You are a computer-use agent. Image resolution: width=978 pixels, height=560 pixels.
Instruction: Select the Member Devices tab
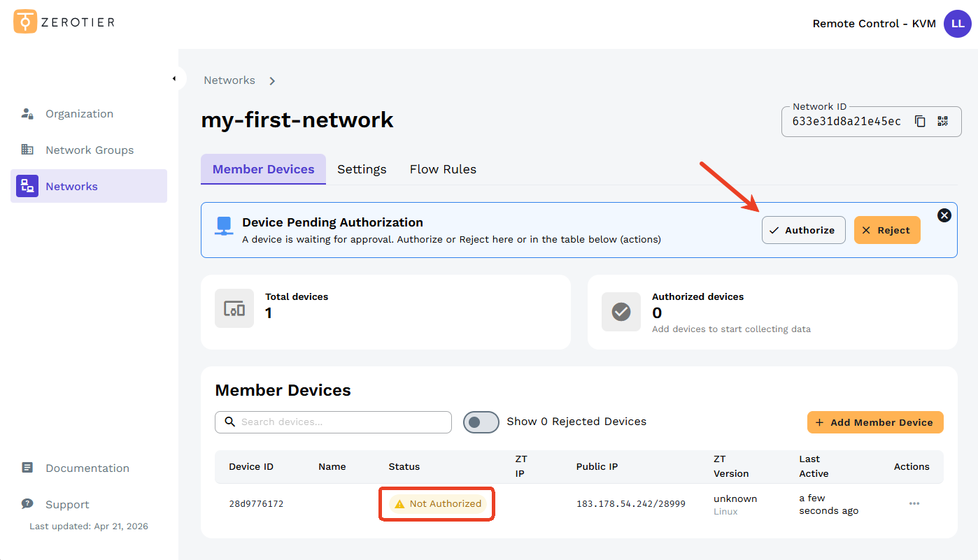click(x=263, y=169)
